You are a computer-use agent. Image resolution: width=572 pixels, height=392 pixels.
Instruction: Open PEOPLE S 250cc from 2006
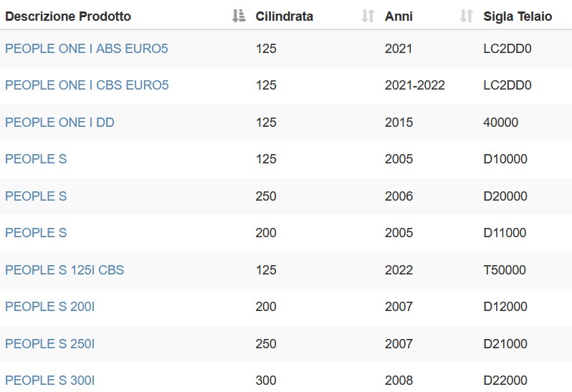coord(36,196)
